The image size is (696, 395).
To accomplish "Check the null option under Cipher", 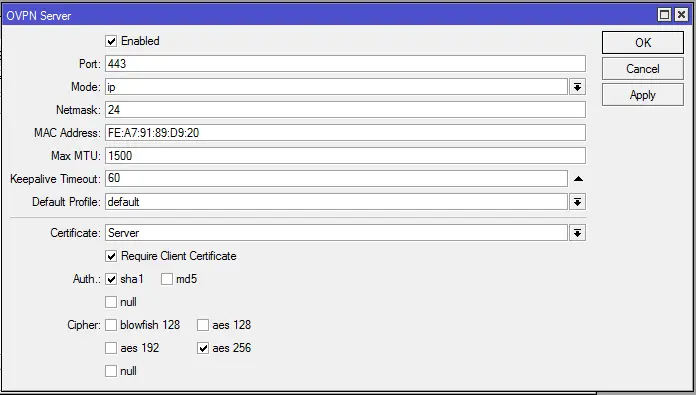I will tap(111, 371).
